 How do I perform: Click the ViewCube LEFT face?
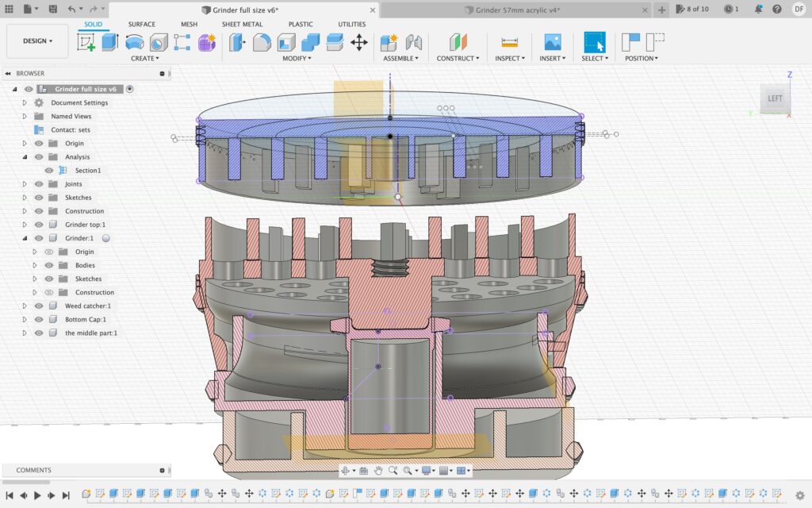pos(775,98)
